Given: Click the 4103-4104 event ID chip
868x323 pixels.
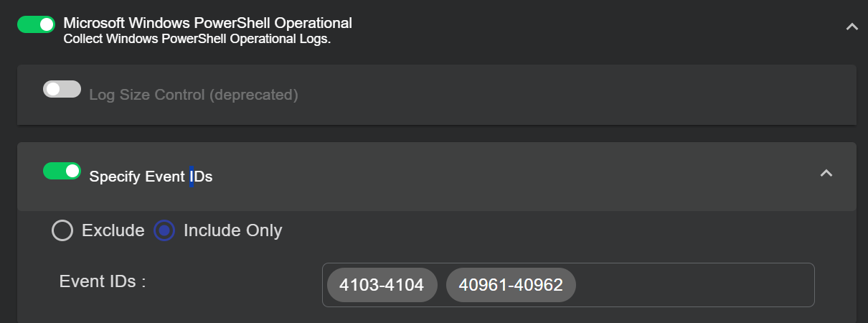Looking at the screenshot, I should [x=382, y=285].
